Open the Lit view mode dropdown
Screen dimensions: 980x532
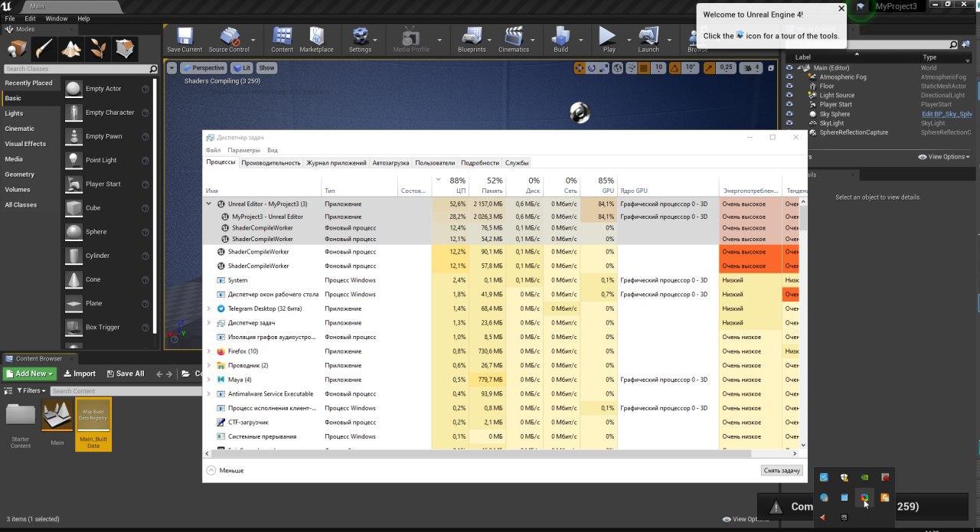241,68
